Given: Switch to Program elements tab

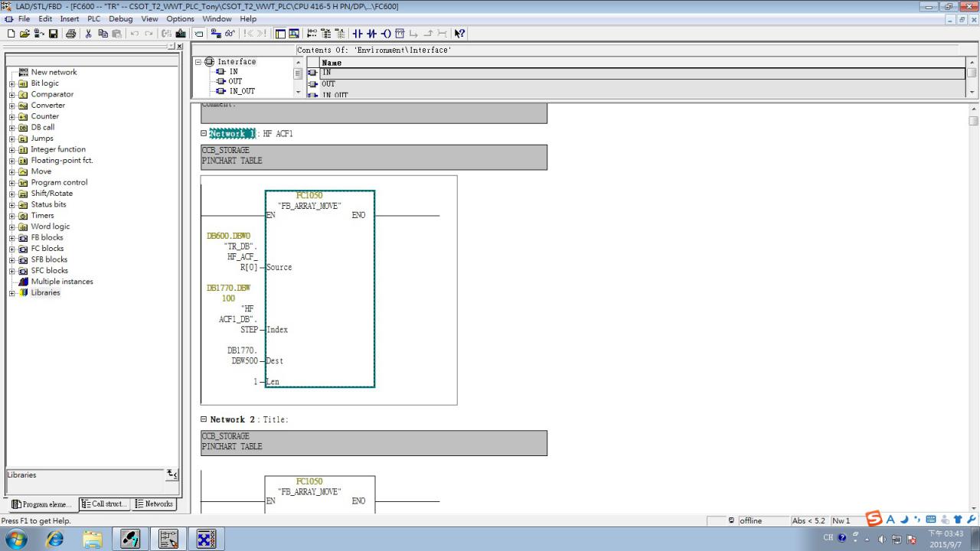Looking at the screenshot, I should click(x=43, y=504).
